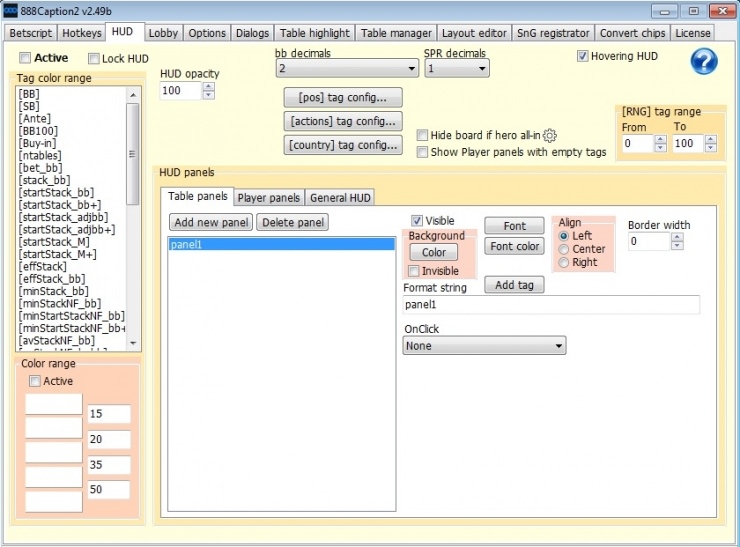Viewport: 740px width, 547px height.
Task: Click color range value field 50
Action: [109, 489]
